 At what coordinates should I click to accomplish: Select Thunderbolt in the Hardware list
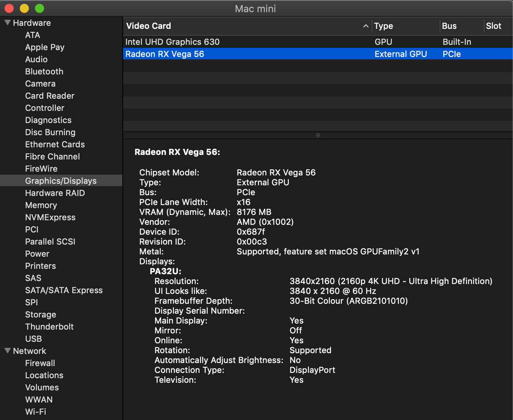click(49, 327)
